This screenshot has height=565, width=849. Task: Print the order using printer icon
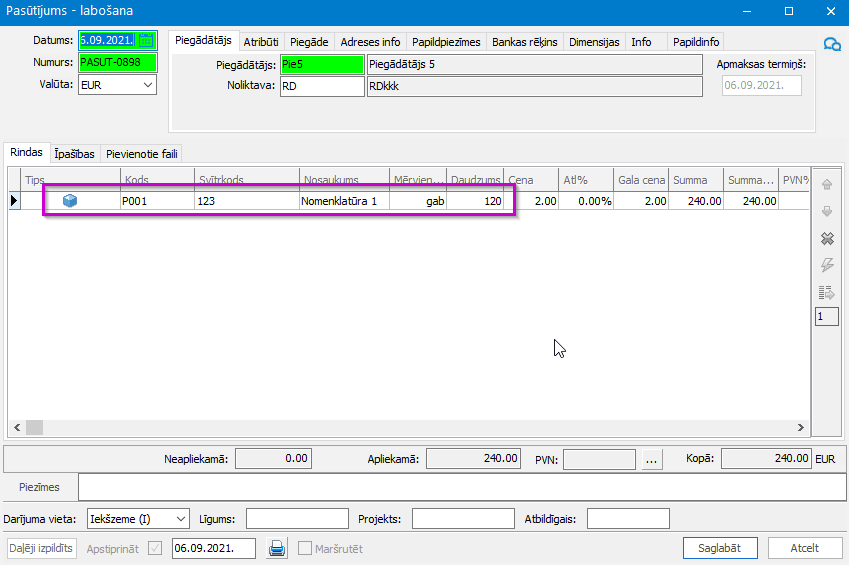[x=277, y=548]
